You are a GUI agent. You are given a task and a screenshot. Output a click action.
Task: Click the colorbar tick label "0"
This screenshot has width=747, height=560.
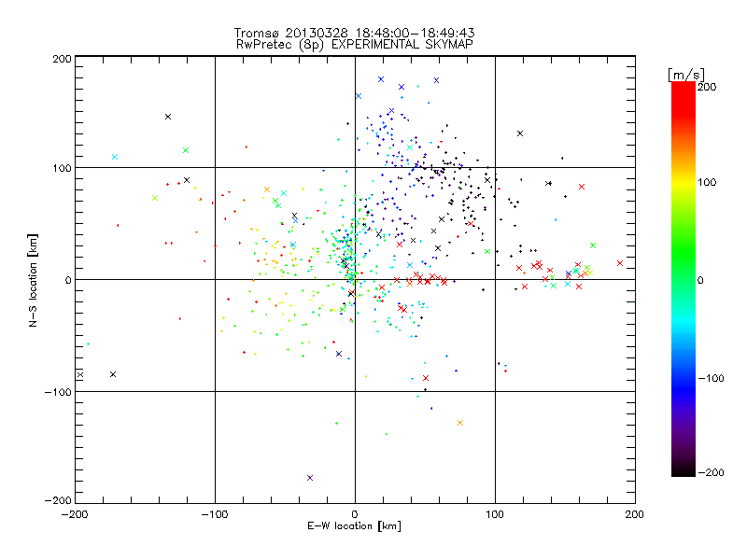pyautogui.click(x=700, y=280)
